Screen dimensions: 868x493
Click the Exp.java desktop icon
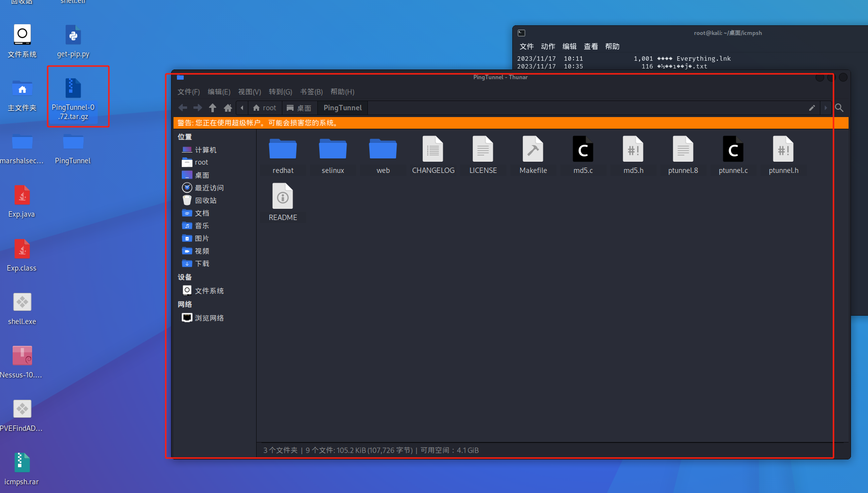click(22, 202)
